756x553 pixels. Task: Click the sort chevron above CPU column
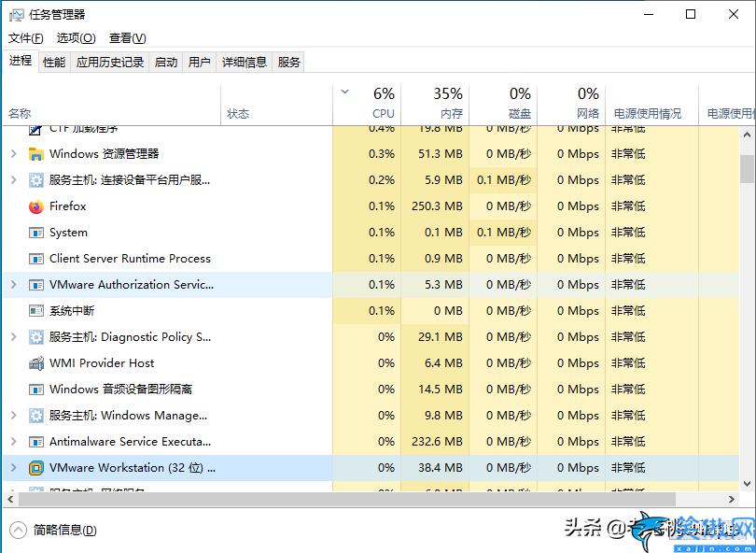(344, 92)
